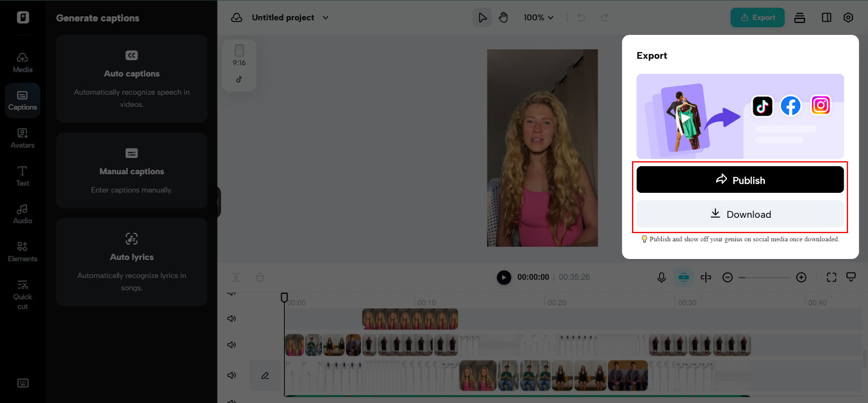Adjust the timeline zoom slider

[x=764, y=278]
